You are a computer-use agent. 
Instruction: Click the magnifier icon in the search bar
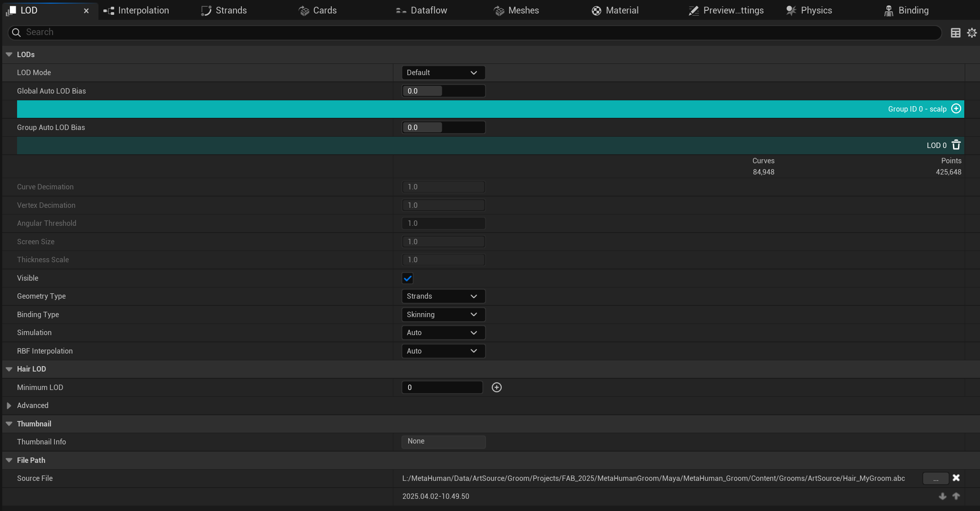[x=16, y=32]
